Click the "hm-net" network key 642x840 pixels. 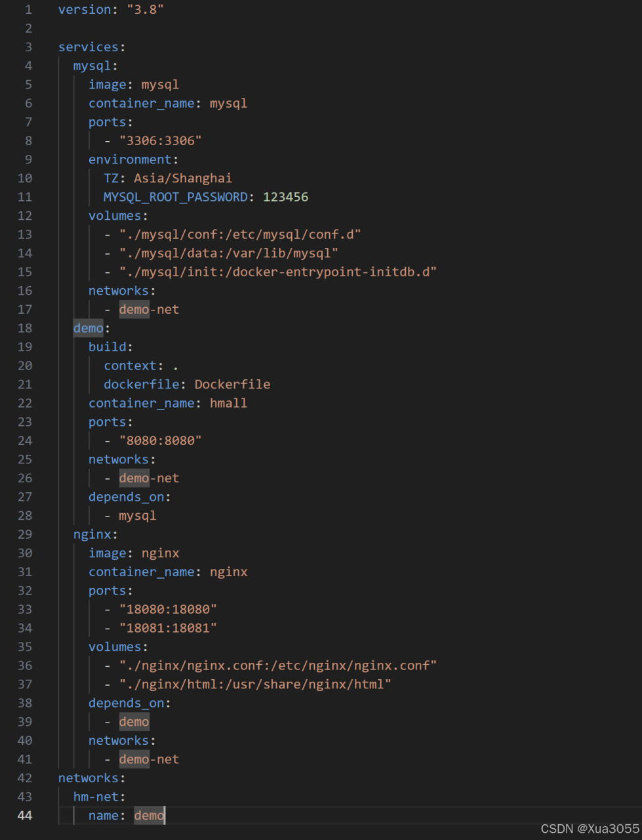(x=96, y=797)
